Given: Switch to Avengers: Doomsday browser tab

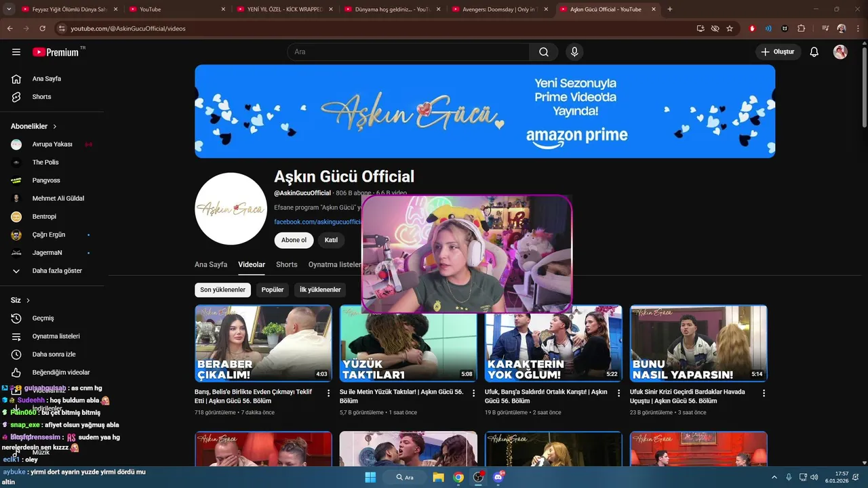Looking at the screenshot, I should (501, 9).
